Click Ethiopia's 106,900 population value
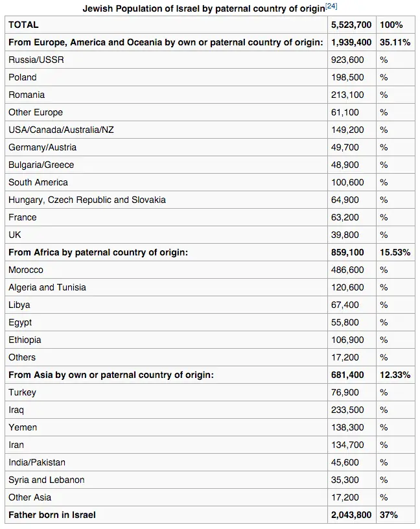Screen dimensions: 420x529 [347, 340]
